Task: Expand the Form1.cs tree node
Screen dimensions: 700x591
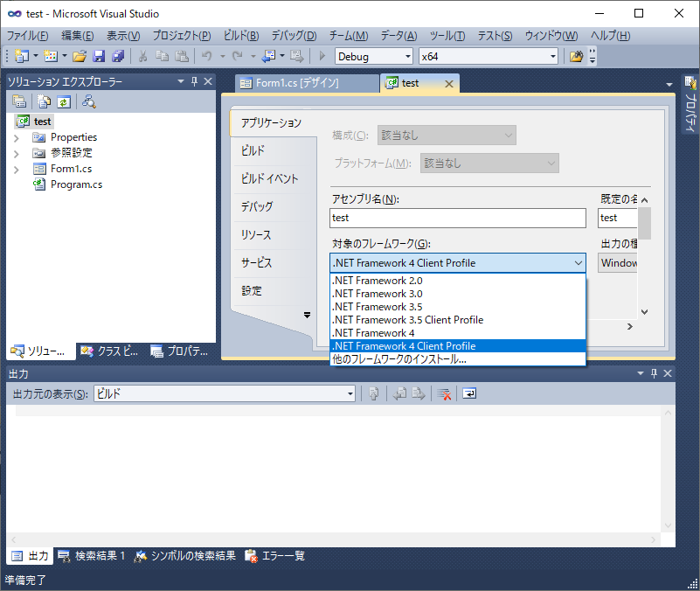Action: (x=17, y=170)
